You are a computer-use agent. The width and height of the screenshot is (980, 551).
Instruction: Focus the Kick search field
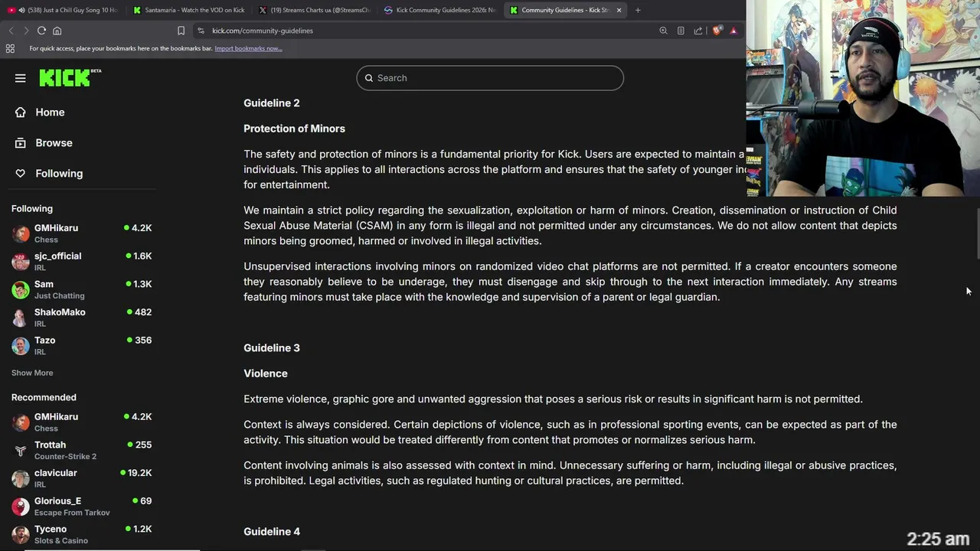(x=490, y=78)
